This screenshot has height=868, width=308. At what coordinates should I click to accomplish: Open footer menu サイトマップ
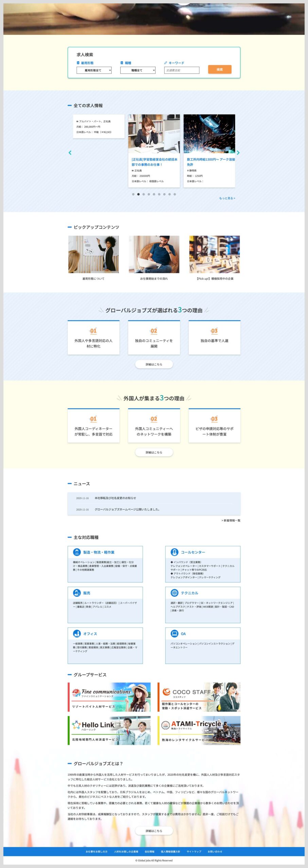click(x=194, y=851)
